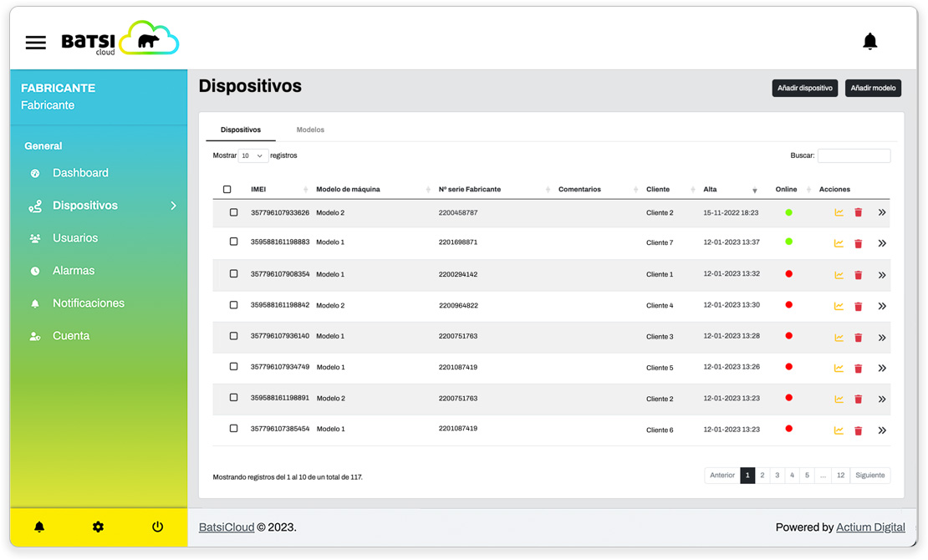The width and height of the screenshot is (928, 560).
Task: Click the power logout icon in sidebar footer
Action: click(x=157, y=527)
